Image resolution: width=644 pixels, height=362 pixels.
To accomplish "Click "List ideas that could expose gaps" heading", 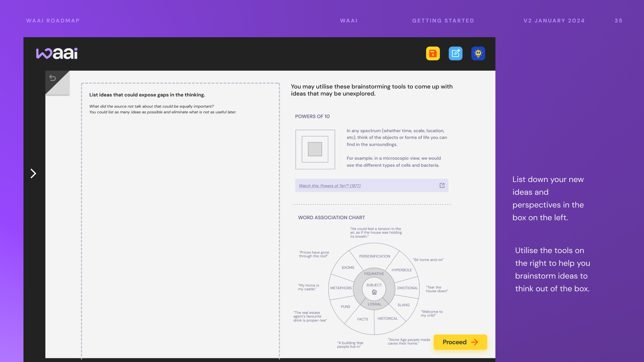I will (147, 95).
